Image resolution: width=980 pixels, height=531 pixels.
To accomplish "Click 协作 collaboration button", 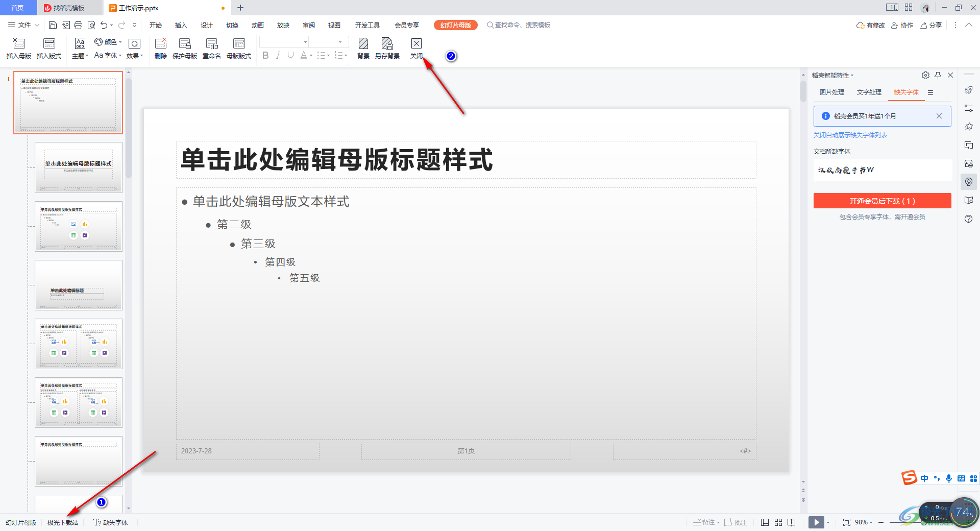I will click(902, 25).
